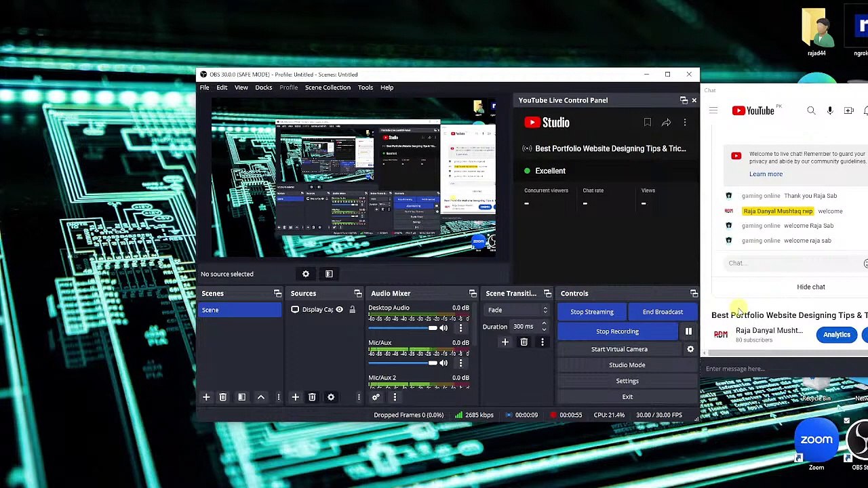Open the View menu
Screen dimensions: 868x488
pos(241,87)
